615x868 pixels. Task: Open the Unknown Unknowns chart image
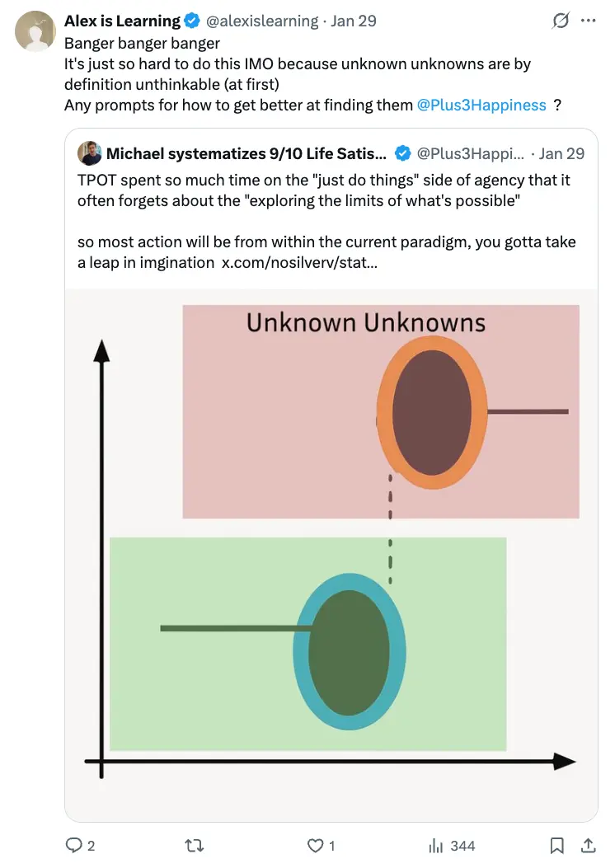click(331, 544)
